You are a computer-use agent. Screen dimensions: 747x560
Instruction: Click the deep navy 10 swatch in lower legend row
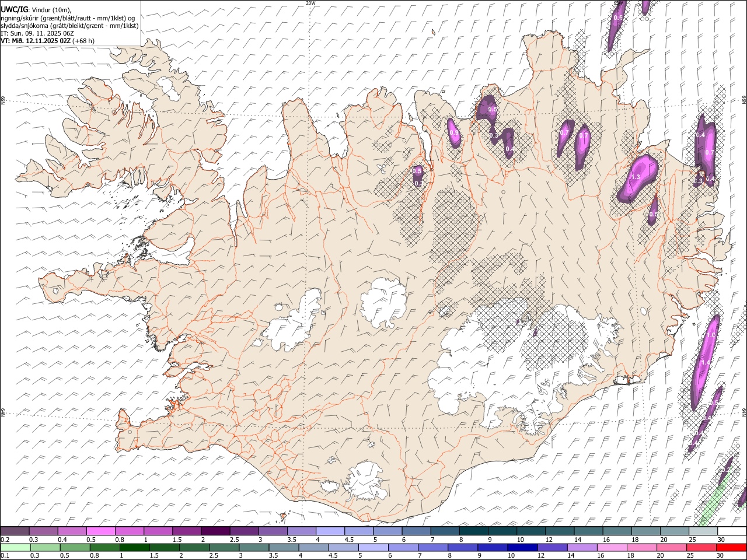(522, 547)
